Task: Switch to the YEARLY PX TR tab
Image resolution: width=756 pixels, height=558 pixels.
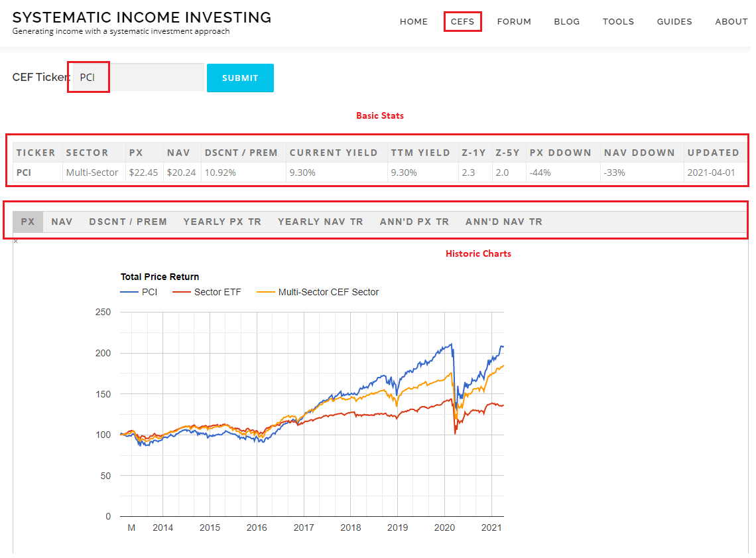Action: point(222,222)
